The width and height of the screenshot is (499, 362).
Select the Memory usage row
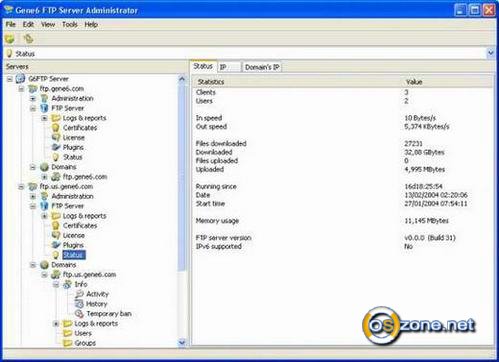click(343, 221)
